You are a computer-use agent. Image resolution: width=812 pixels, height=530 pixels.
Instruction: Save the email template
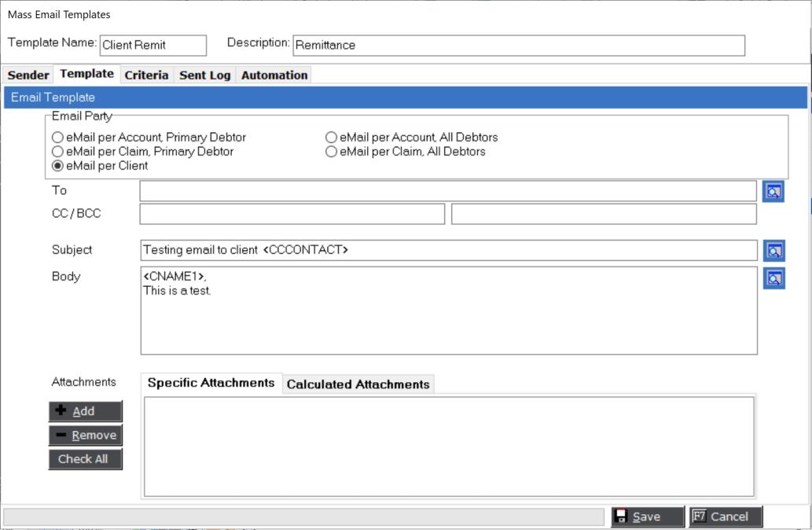click(x=647, y=517)
